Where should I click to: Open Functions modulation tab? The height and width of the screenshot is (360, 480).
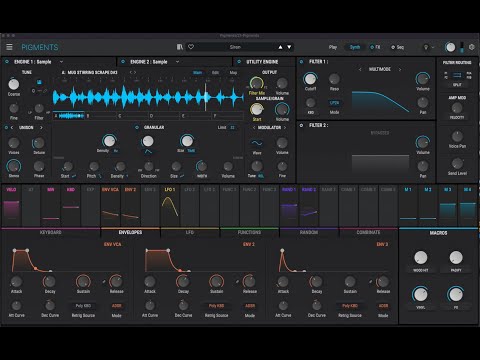[x=249, y=232]
